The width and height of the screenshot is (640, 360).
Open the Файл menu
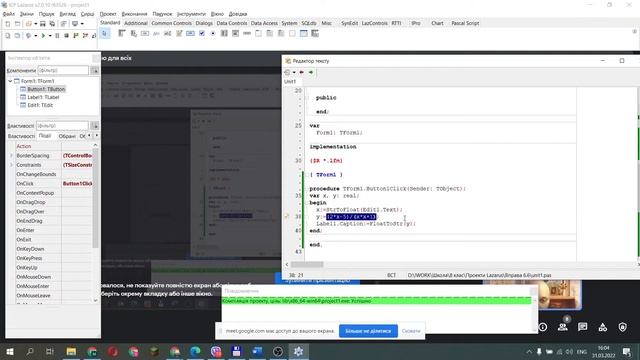(9, 14)
